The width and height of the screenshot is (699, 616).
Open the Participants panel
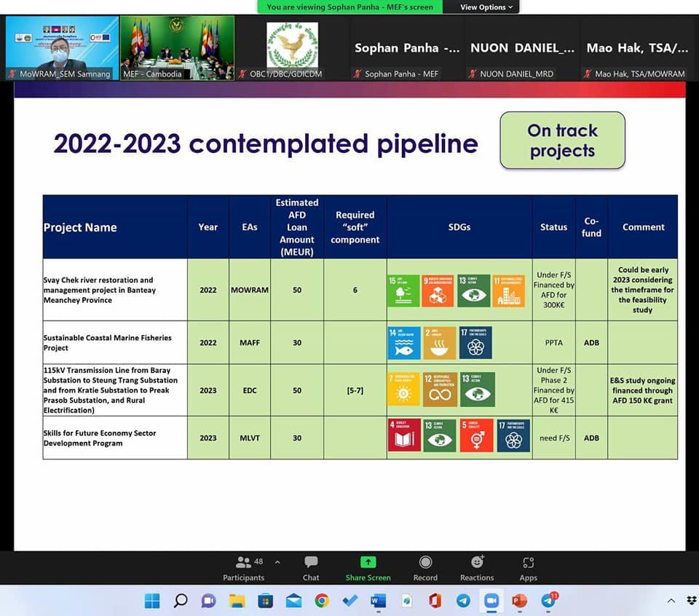[x=243, y=568]
